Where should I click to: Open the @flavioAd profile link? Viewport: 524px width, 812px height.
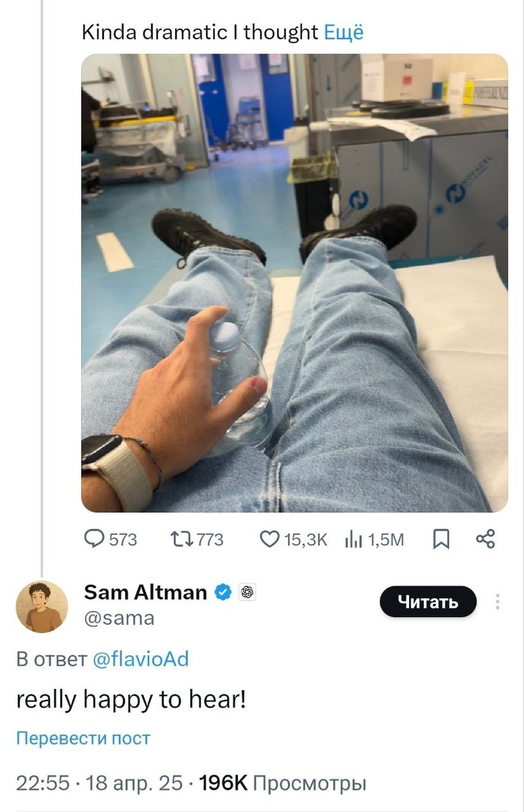pos(140,659)
